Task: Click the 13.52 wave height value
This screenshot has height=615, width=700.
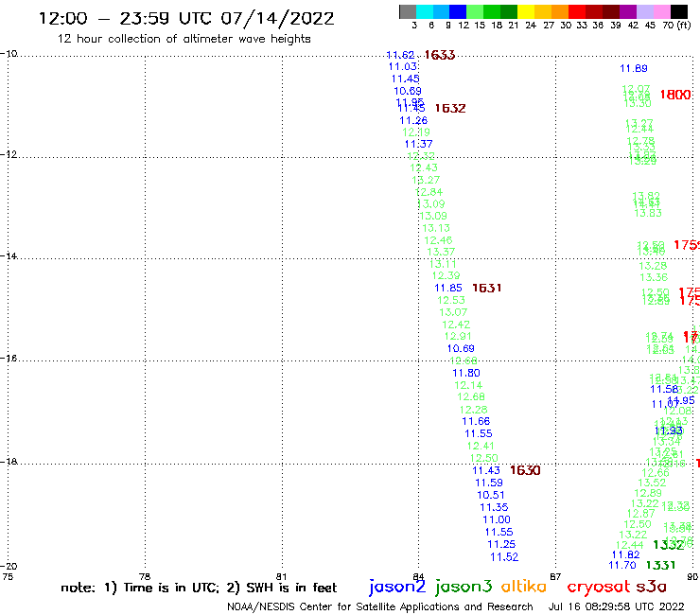Action: pyautogui.click(x=652, y=483)
